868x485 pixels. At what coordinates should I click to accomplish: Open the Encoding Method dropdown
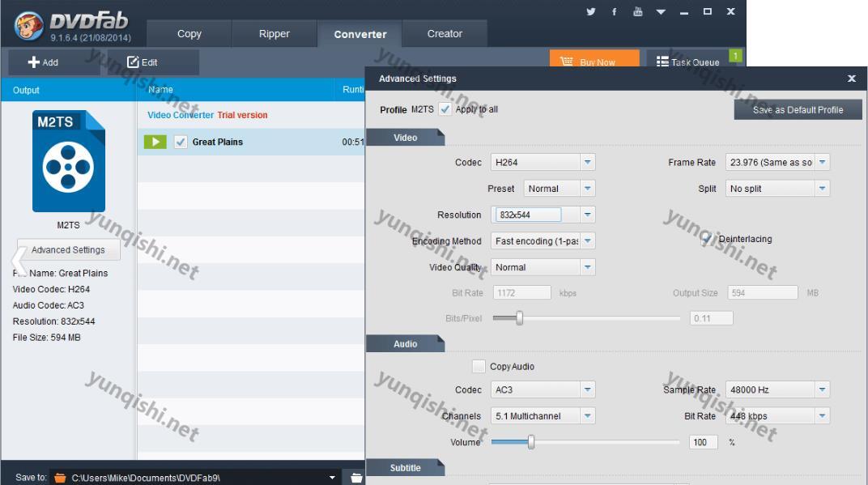click(x=542, y=240)
